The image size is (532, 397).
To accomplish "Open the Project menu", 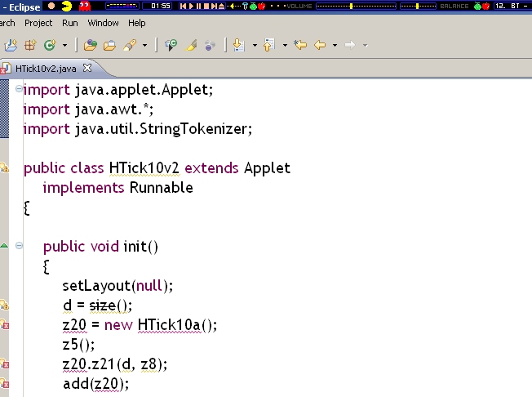I will click(x=38, y=23).
